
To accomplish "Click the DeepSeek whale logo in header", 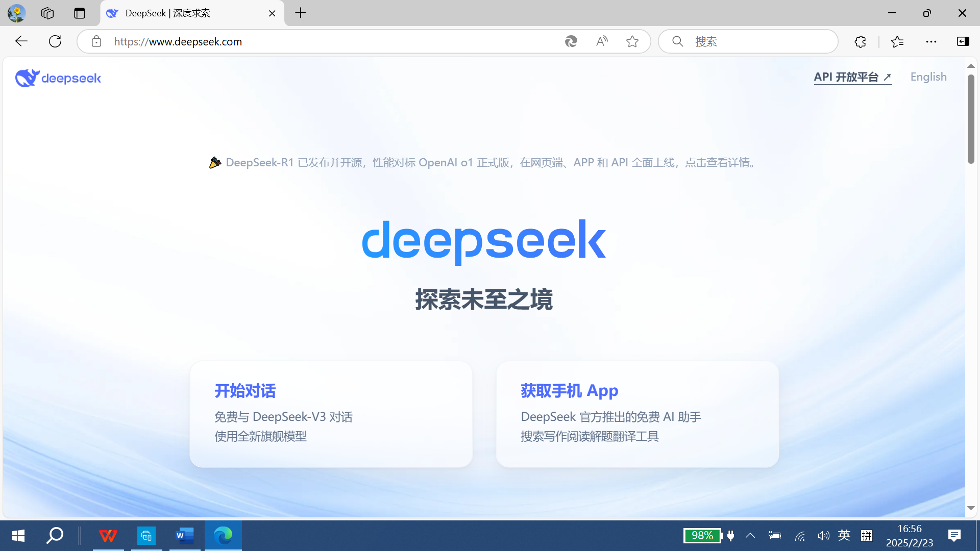I will tap(58, 78).
